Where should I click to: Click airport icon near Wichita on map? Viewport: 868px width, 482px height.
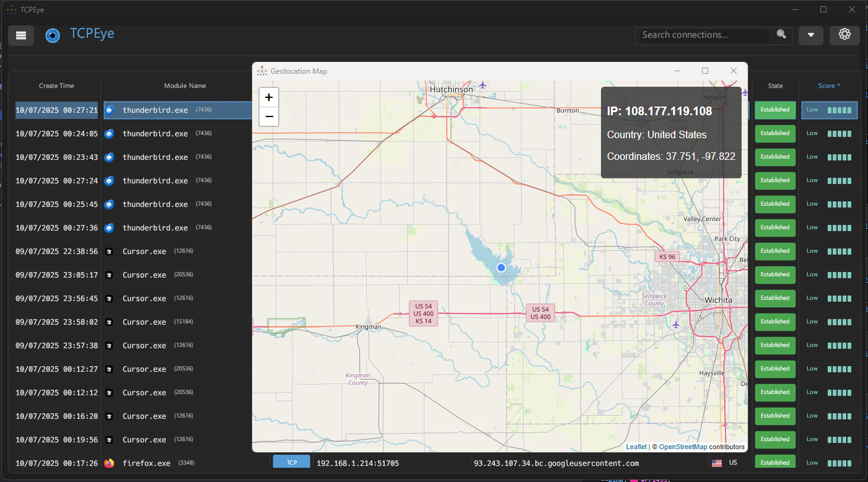[675, 324]
